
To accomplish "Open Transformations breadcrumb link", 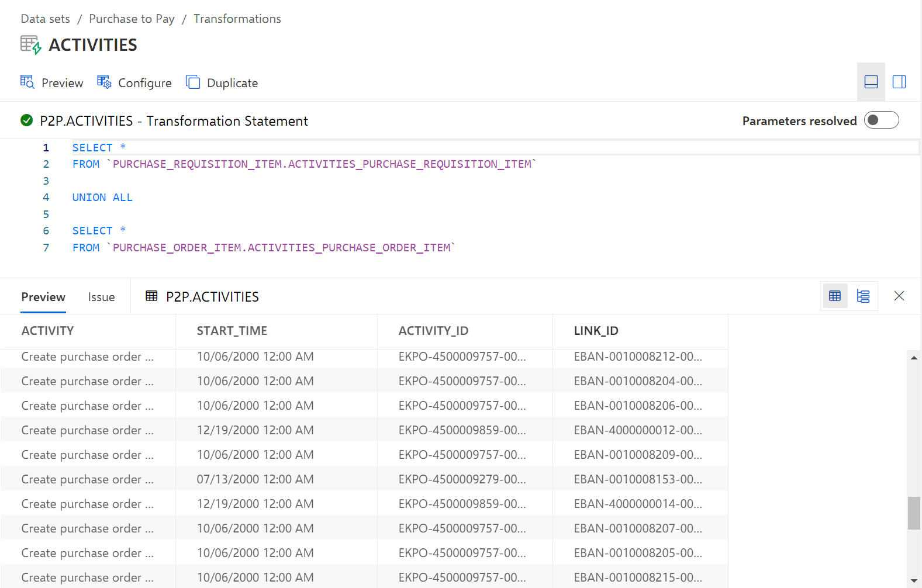I will coord(237,19).
